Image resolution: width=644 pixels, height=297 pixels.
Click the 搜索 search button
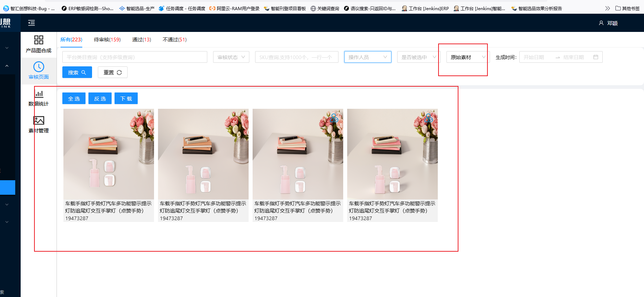[x=77, y=72]
